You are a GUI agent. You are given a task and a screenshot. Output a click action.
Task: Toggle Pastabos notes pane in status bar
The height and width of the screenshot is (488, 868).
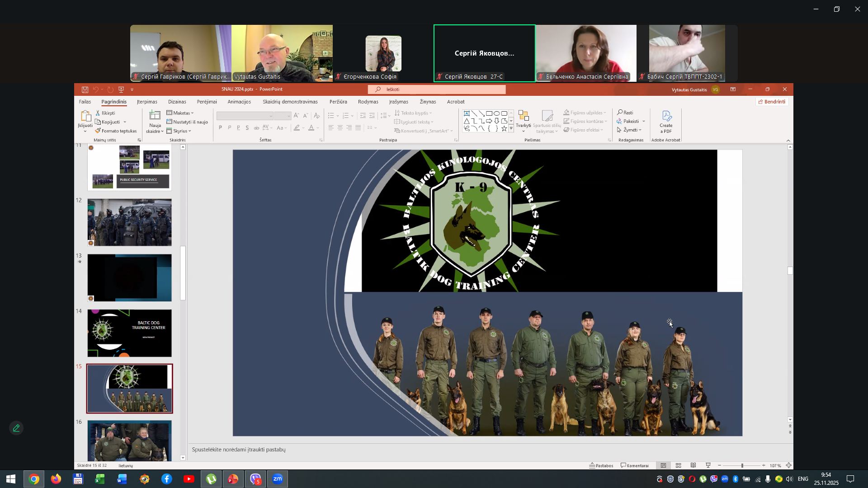(601, 466)
